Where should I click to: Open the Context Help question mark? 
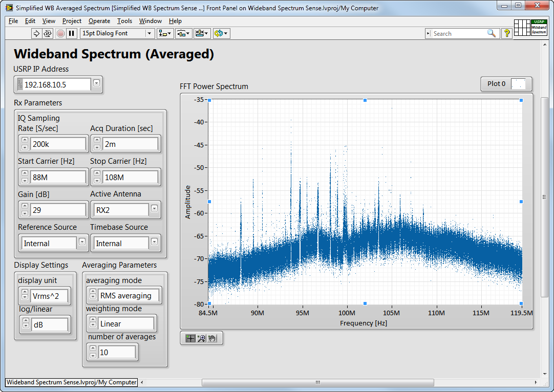coord(507,33)
